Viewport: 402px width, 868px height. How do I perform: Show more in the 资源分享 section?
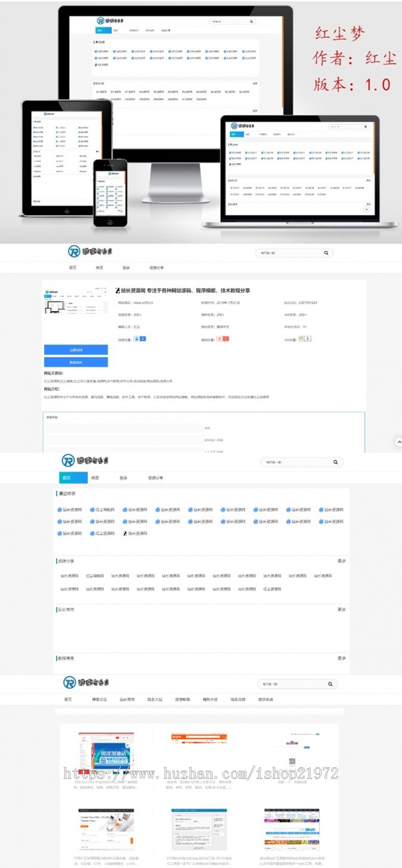[x=342, y=561]
